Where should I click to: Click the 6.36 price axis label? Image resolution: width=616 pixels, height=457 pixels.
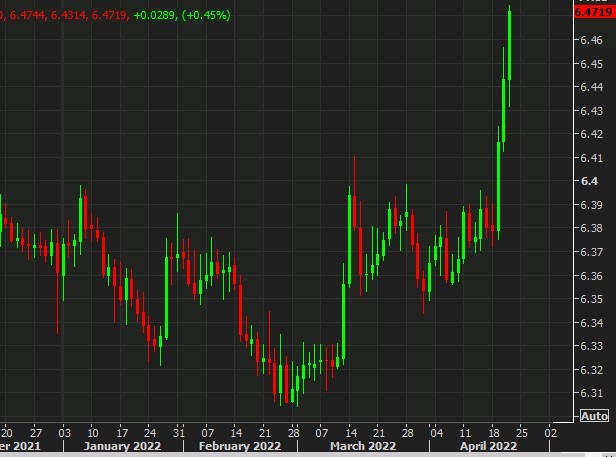tap(591, 276)
